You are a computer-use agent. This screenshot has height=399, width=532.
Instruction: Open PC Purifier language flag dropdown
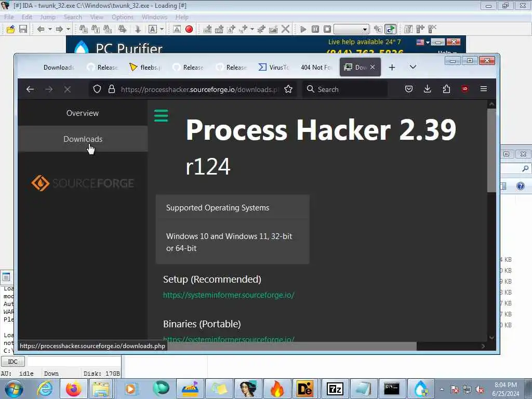[423, 42]
